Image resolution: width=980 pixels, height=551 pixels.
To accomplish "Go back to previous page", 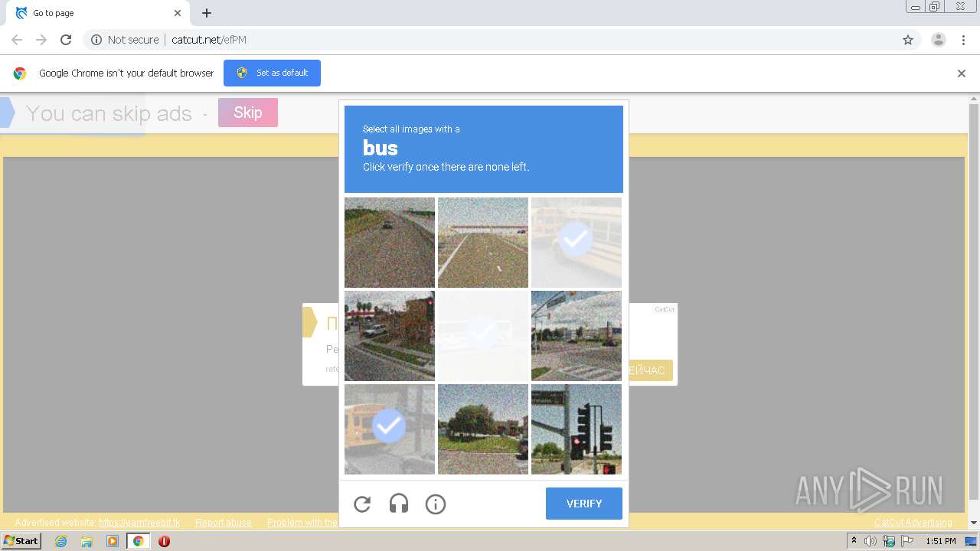I will [17, 40].
